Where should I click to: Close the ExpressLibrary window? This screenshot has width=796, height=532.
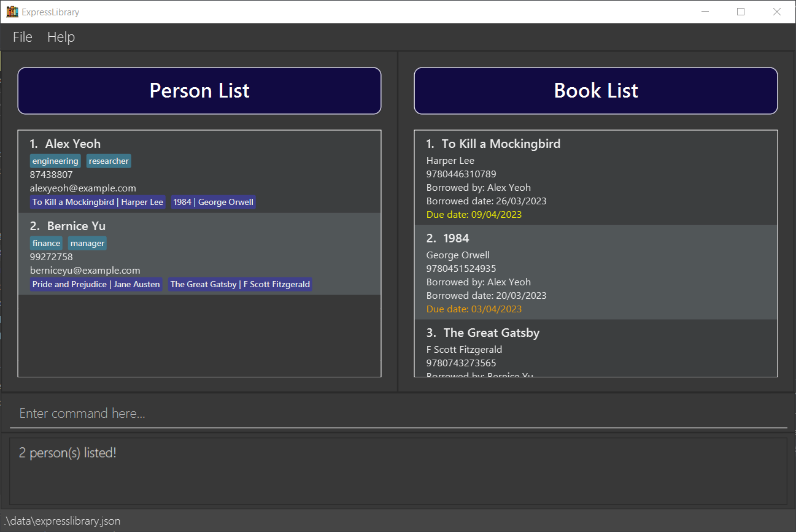coord(776,12)
